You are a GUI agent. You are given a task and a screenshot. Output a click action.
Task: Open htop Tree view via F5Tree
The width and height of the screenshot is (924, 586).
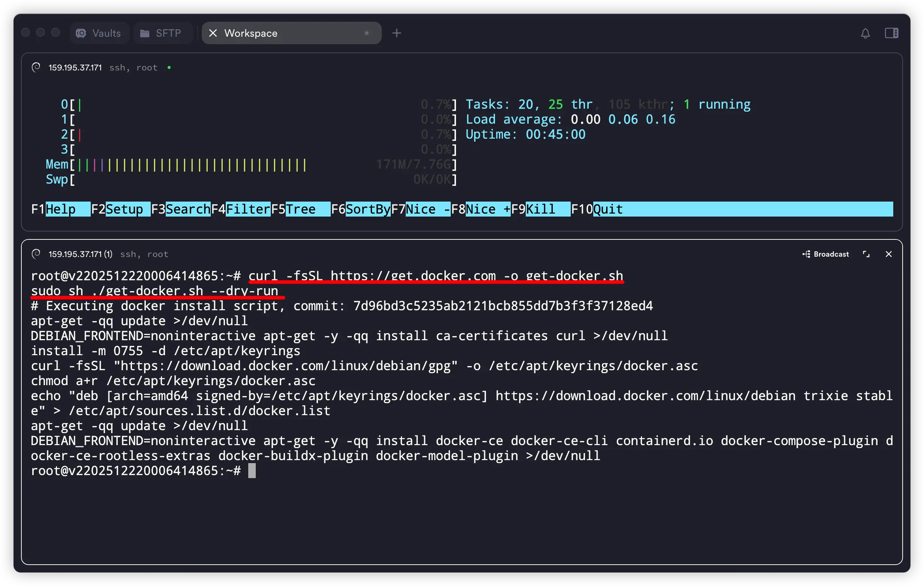pos(301,209)
